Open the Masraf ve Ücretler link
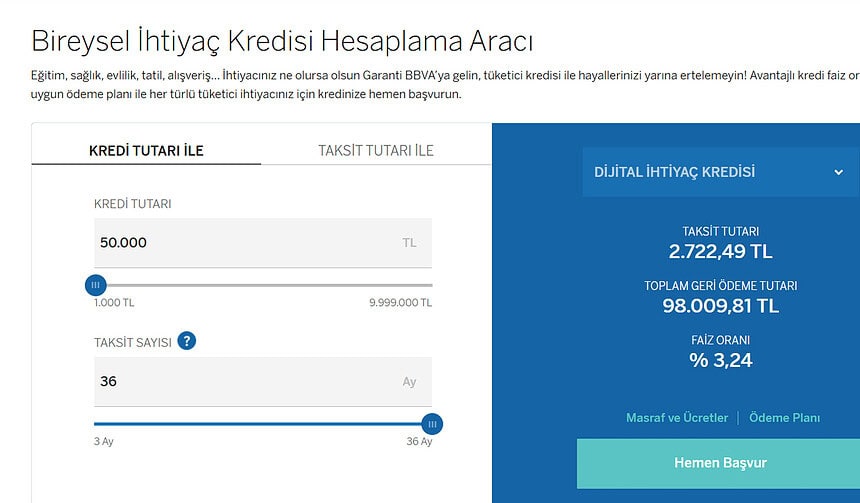The width and height of the screenshot is (860, 503). [x=677, y=418]
